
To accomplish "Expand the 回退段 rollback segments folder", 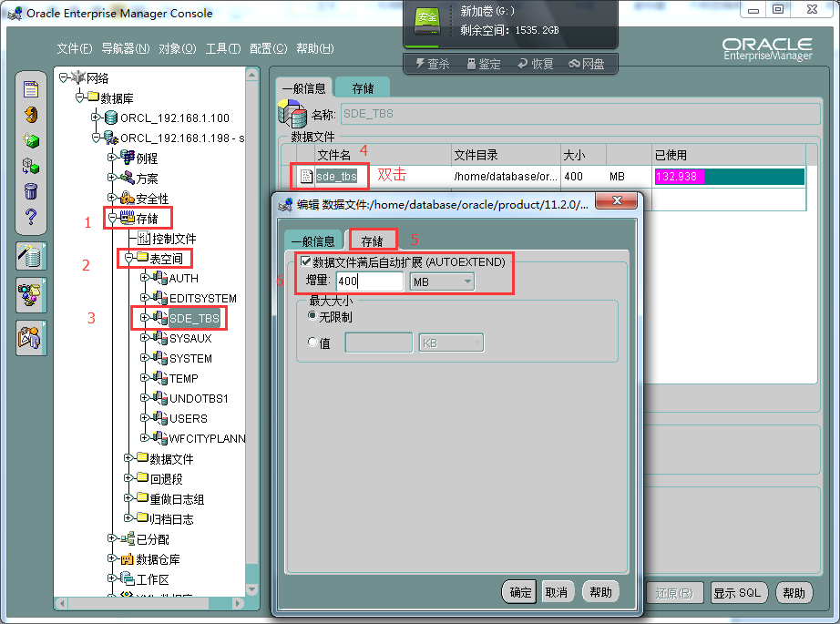I will coord(128,477).
